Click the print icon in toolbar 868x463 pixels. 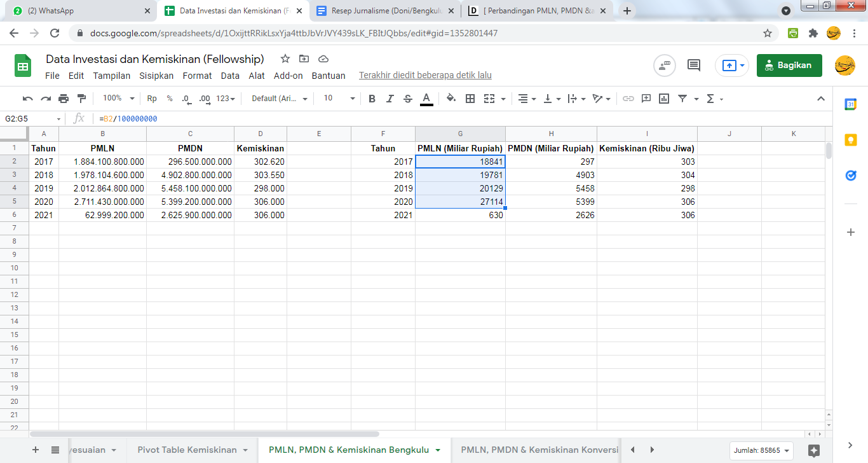tap(64, 99)
